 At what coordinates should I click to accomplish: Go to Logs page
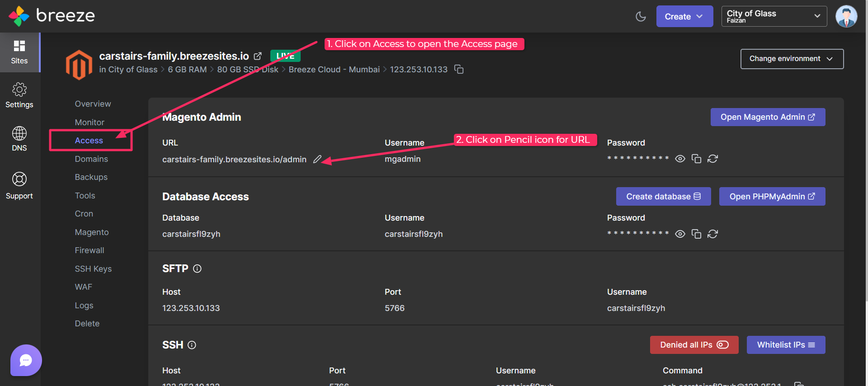(84, 306)
